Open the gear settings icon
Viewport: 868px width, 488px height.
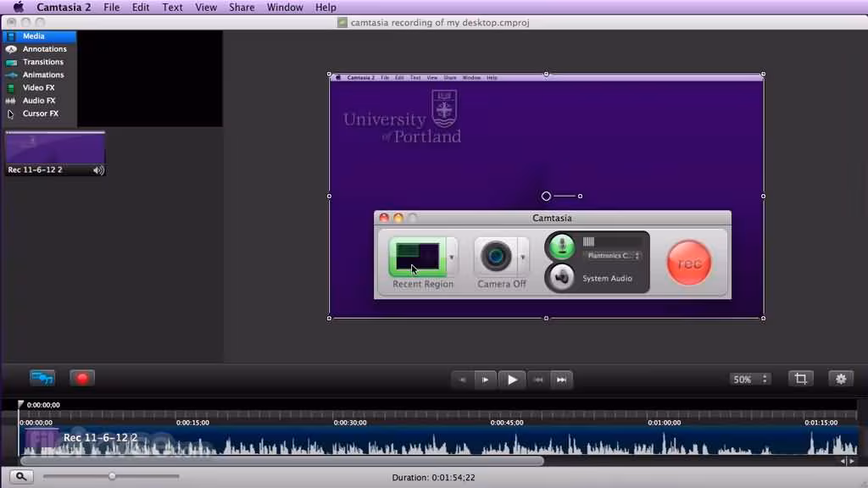841,379
